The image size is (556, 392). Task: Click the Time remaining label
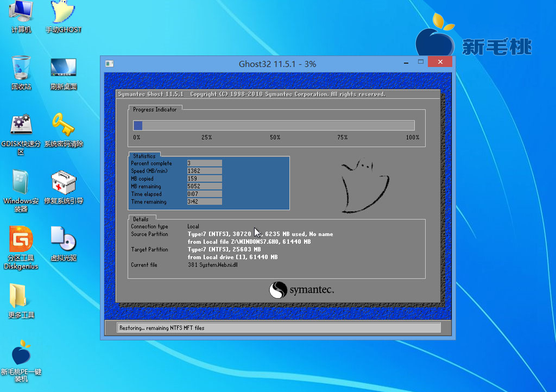point(149,202)
